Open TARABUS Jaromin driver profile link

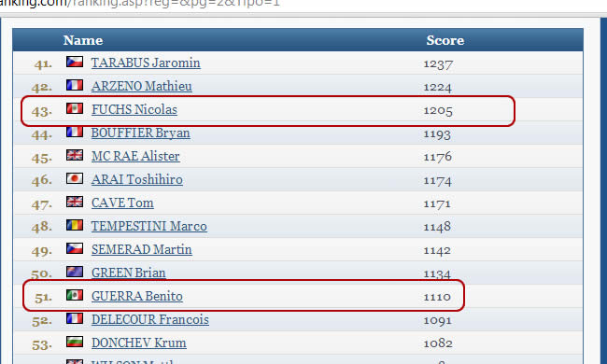[x=146, y=63]
